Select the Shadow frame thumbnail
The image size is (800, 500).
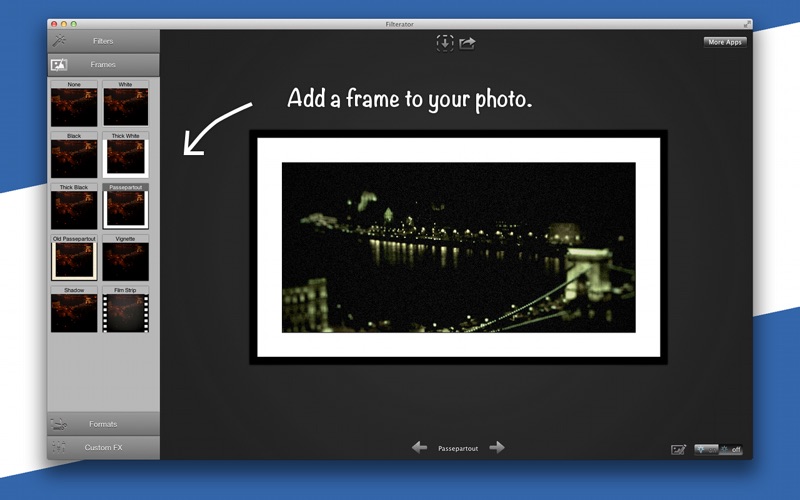pos(74,310)
